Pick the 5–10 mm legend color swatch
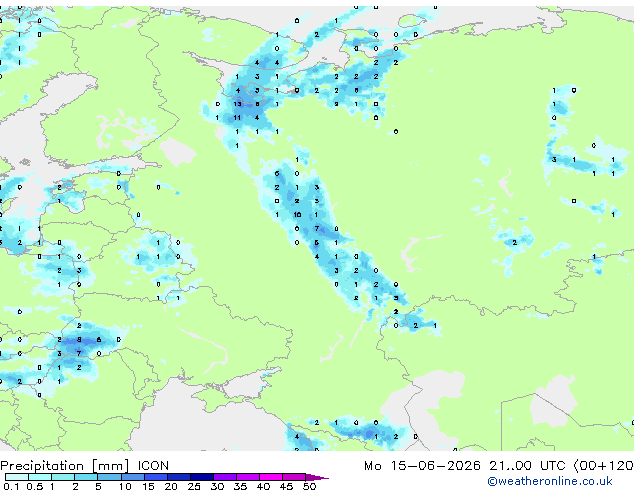The height and width of the screenshot is (490, 634). click(x=109, y=477)
